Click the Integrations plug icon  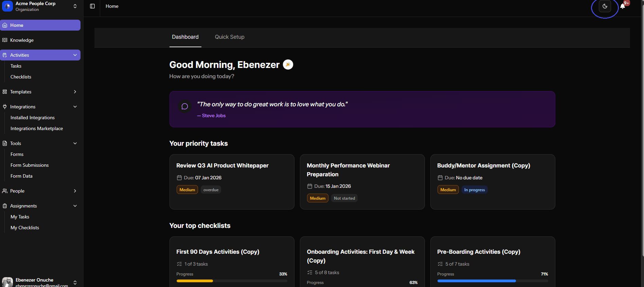(x=5, y=107)
